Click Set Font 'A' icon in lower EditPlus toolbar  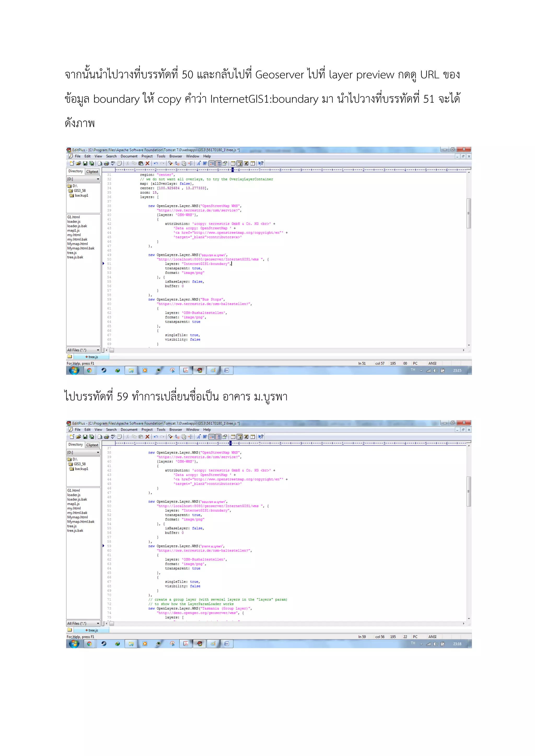click(x=199, y=437)
